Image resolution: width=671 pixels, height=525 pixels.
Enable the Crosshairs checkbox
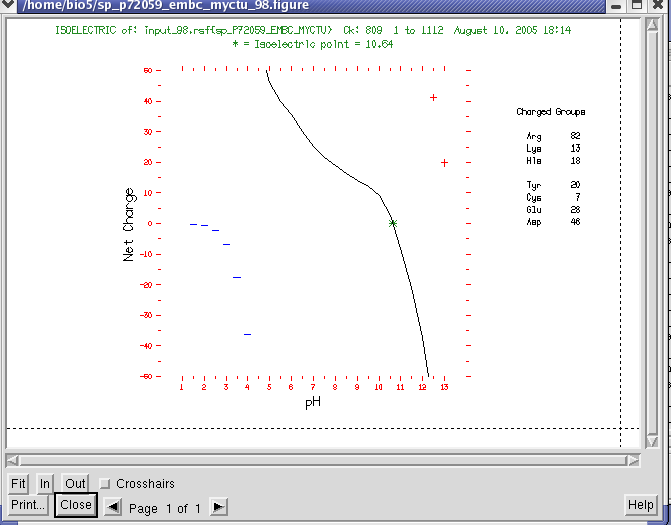coord(105,484)
